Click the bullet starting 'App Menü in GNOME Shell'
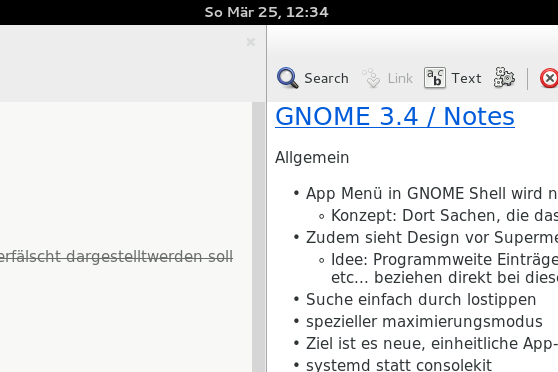 pyautogui.click(x=432, y=194)
